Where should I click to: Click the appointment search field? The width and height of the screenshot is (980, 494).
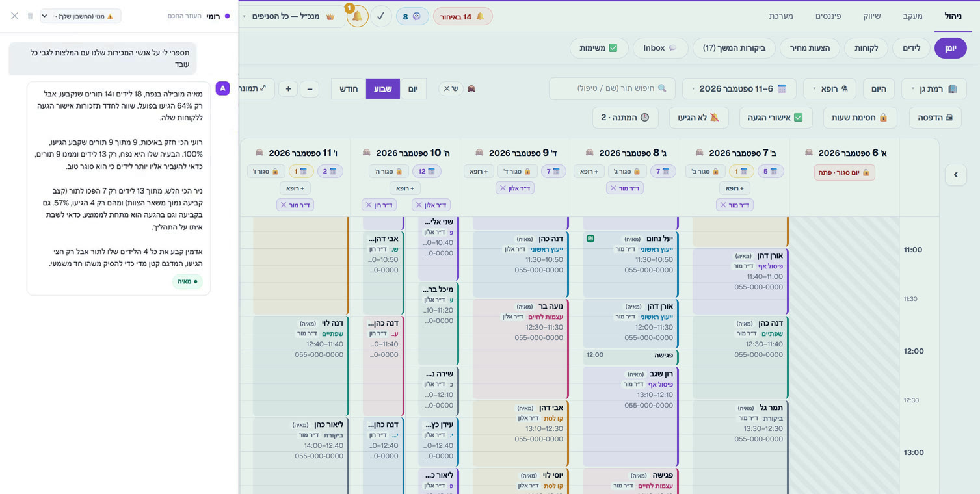[612, 88]
